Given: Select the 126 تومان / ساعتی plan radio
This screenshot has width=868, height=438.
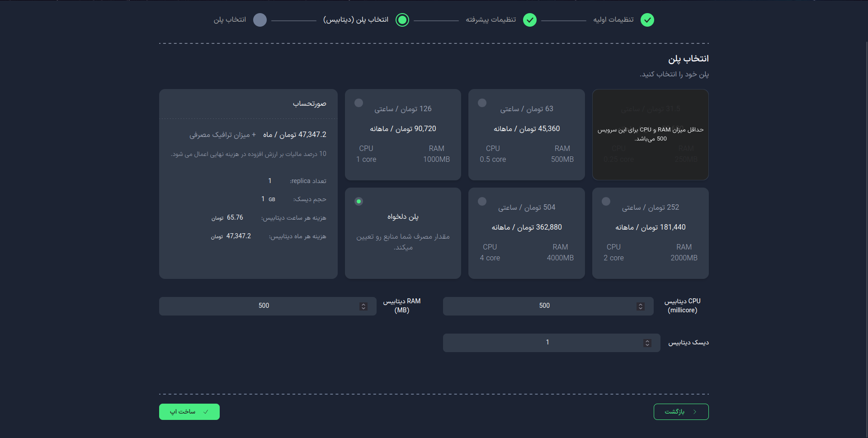Looking at the screenshot, I should click(359, 103).
